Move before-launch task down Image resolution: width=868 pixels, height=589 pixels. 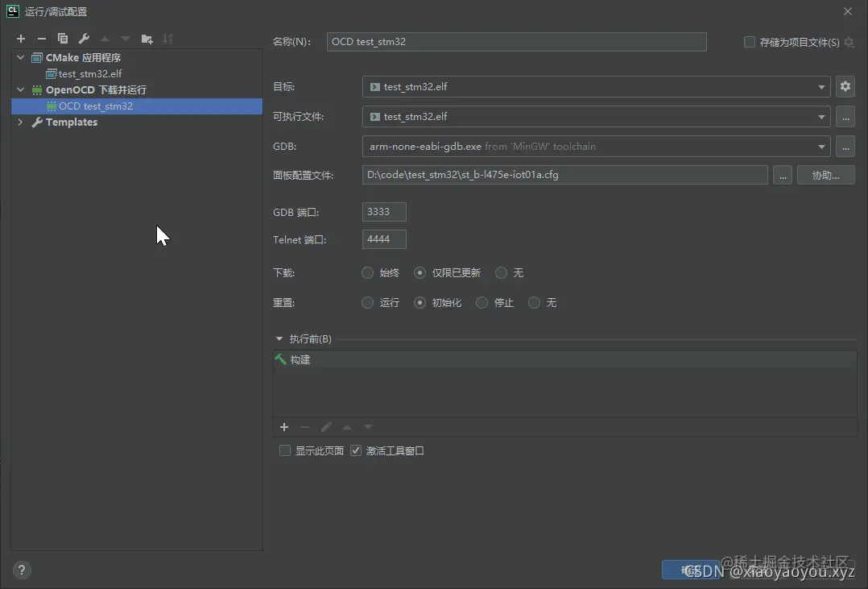368,427
